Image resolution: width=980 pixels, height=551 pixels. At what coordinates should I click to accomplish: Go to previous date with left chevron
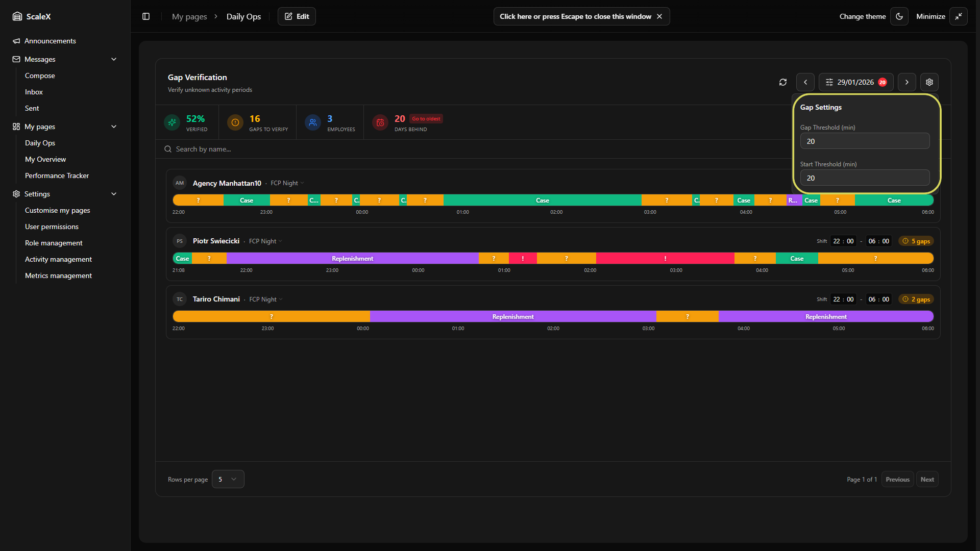[x=805, y=82]
